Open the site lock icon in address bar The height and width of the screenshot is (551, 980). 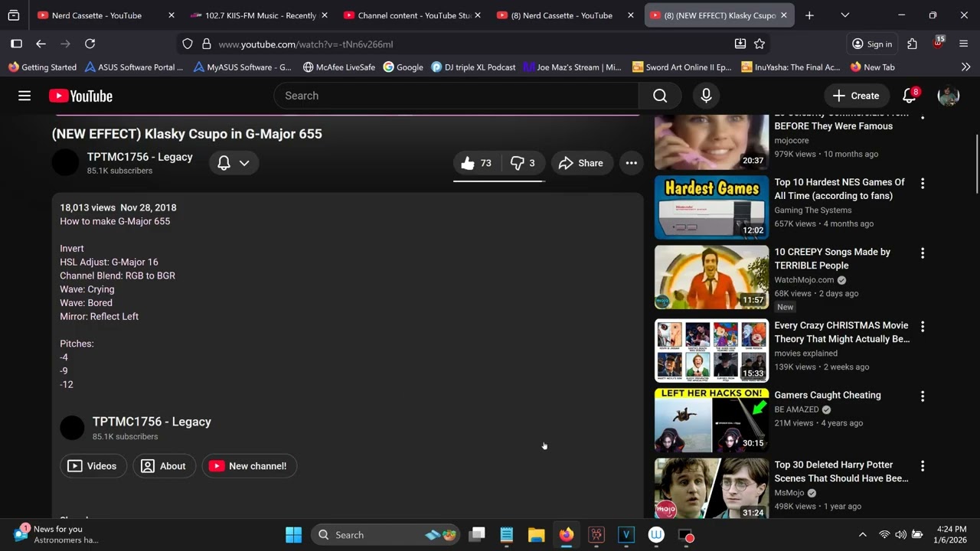click(206, 44)
